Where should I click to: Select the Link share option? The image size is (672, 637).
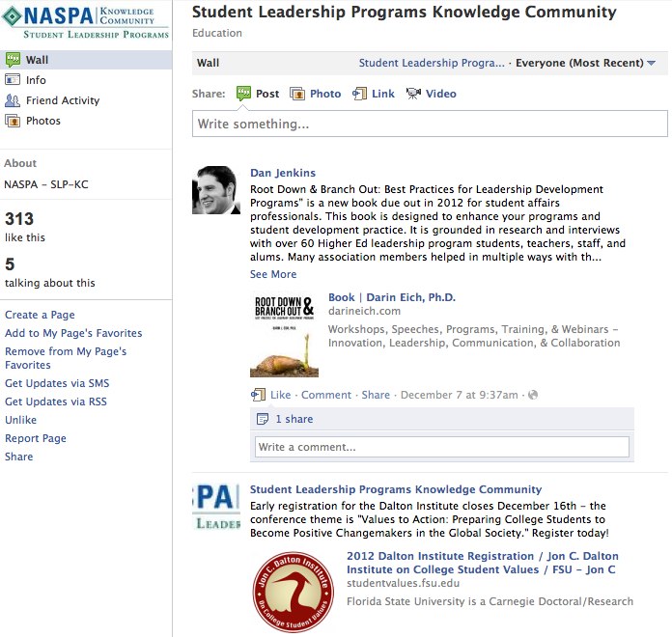tap(374, 94)
